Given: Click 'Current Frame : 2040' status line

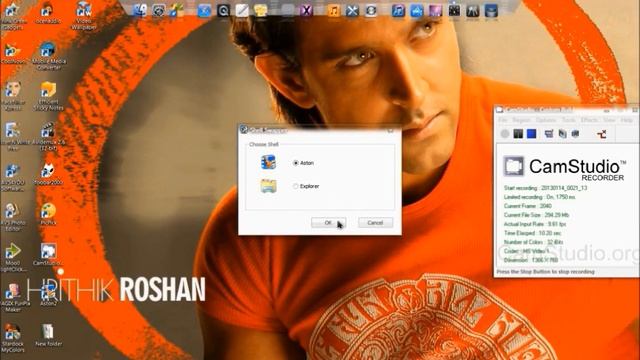Looking at the screenshot, I should coord(527,206).
